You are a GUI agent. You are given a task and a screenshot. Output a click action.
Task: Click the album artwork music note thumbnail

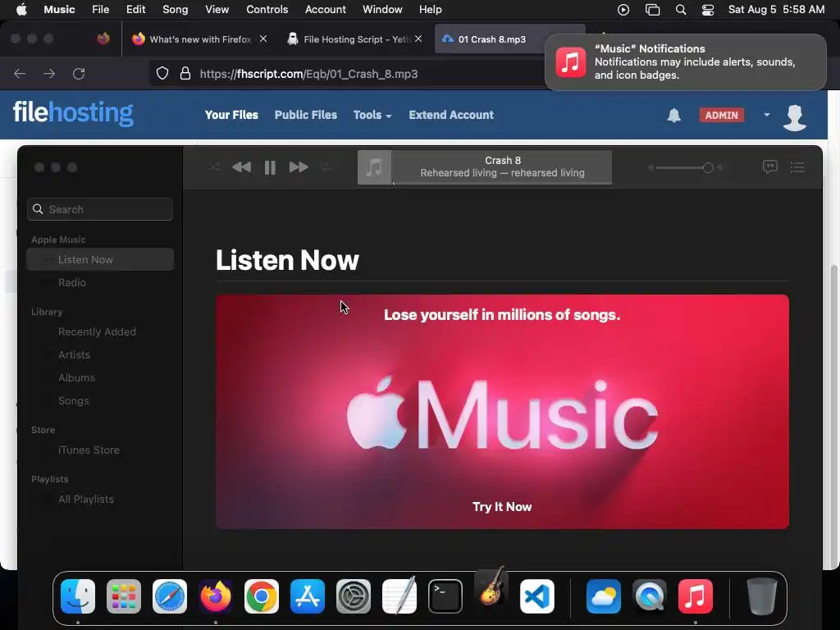pyautogui.click(x=374, y=167)
